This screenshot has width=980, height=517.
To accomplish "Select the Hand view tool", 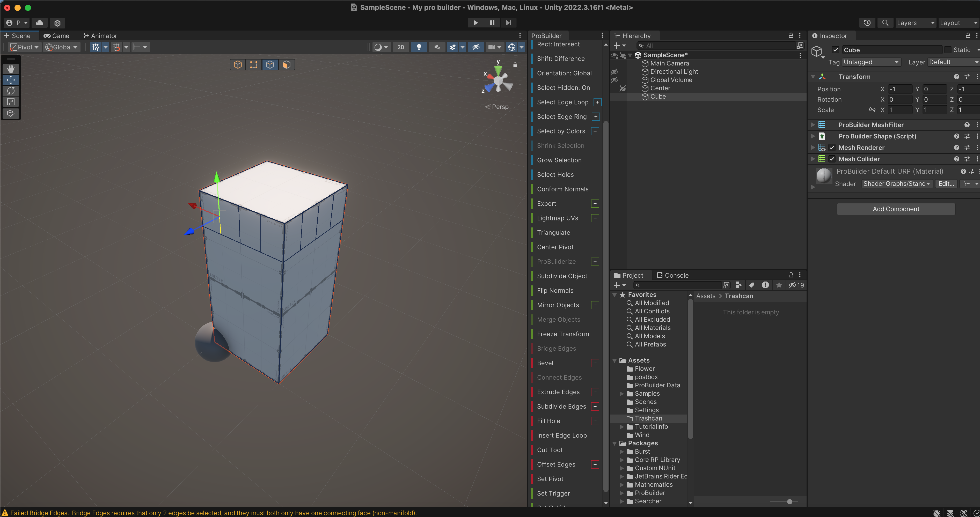I will click(x=11, y=69).
